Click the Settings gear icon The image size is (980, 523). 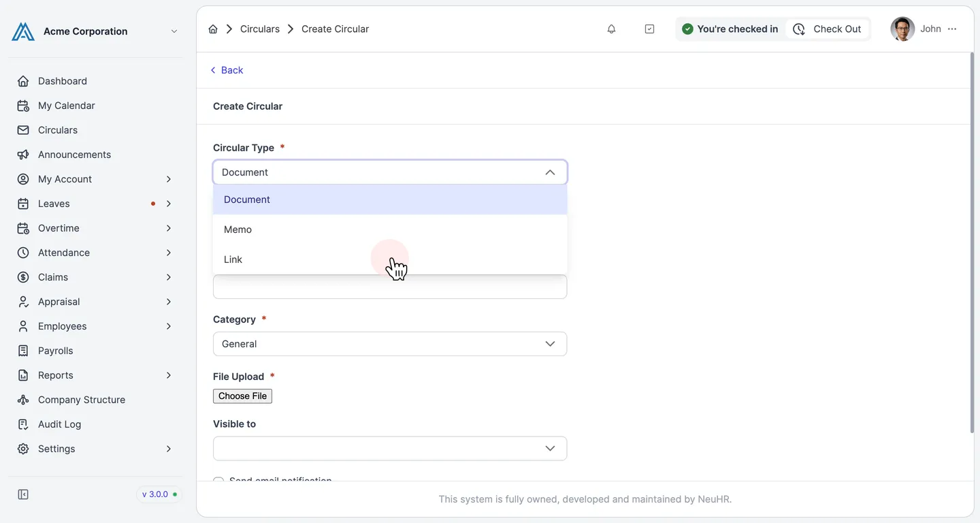(23, 449)
